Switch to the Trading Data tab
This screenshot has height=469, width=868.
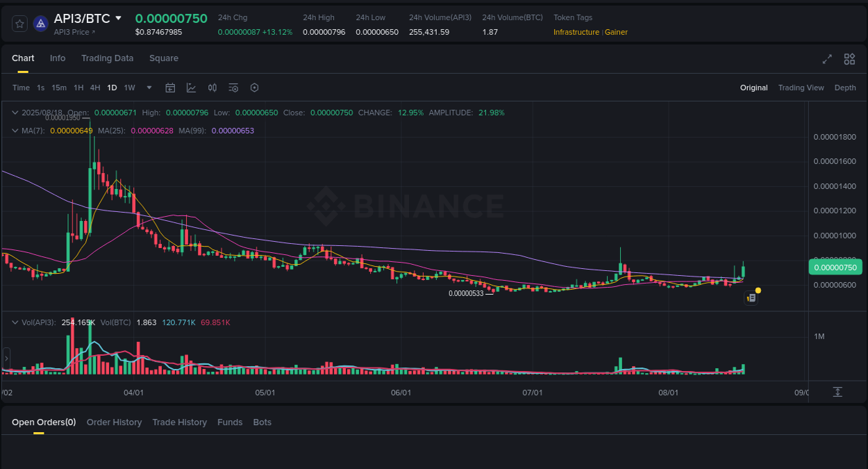(x=107, y=58)
